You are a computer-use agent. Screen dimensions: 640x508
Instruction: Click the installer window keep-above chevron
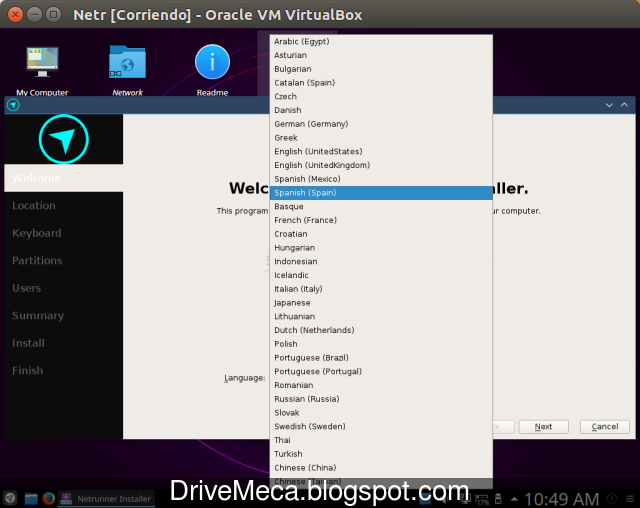point(624,105)
